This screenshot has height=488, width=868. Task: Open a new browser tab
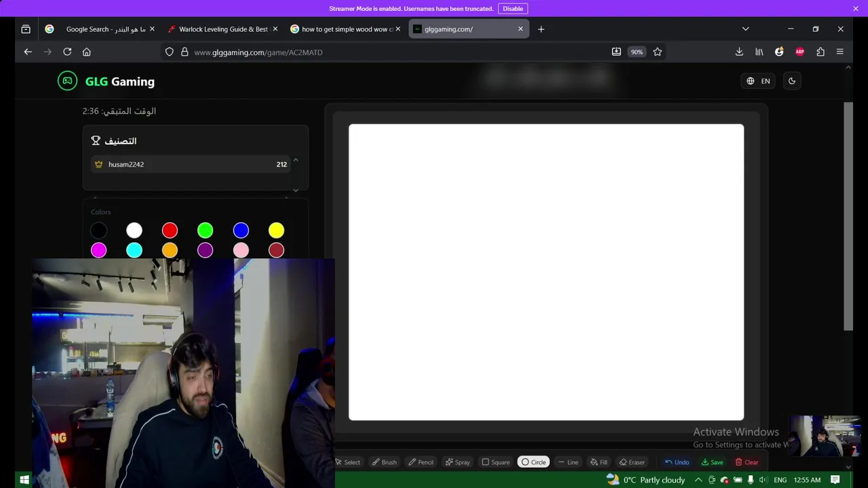pos(540,29)
